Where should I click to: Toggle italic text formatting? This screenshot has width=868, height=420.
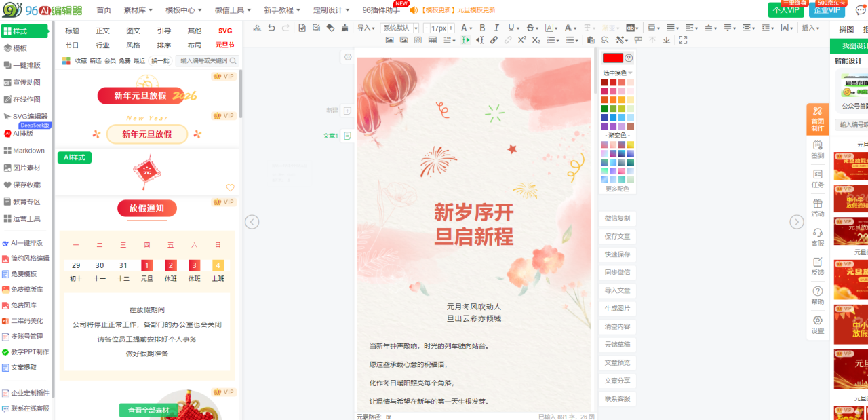click(496, 28)
